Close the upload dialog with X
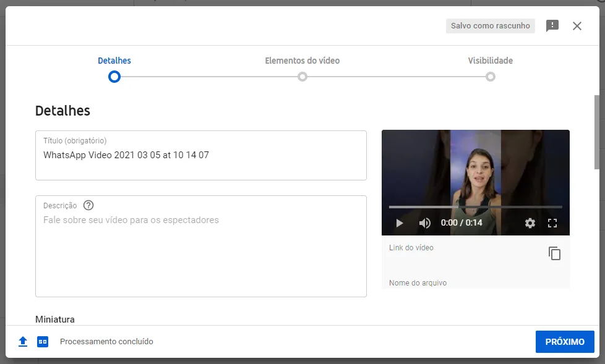The image size is (605, 364). 577,26
